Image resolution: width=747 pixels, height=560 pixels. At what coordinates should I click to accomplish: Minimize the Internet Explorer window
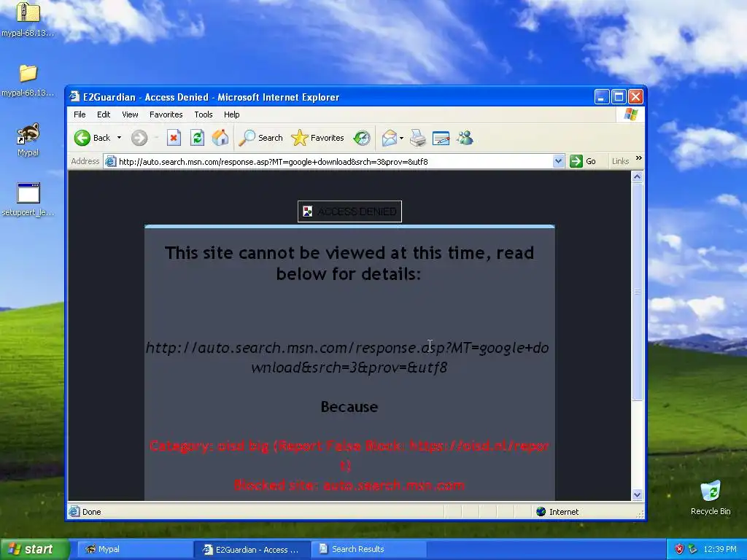(602, 97)
